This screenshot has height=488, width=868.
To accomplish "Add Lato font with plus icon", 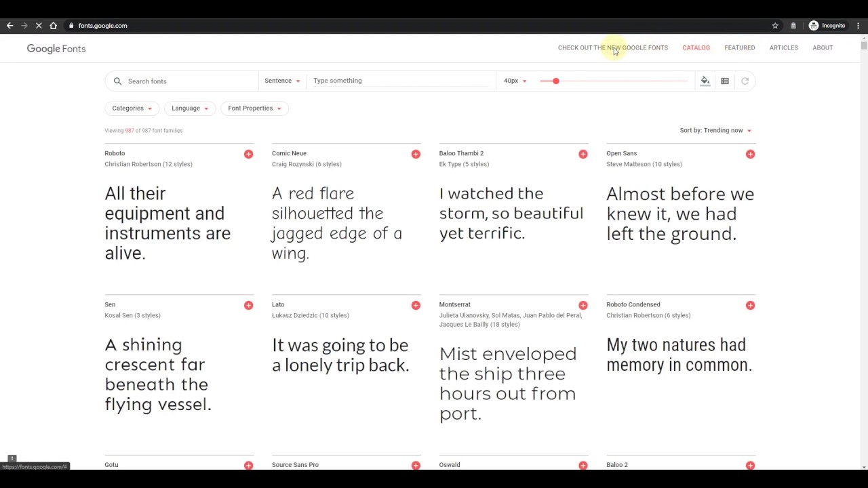I will (416, 305).
